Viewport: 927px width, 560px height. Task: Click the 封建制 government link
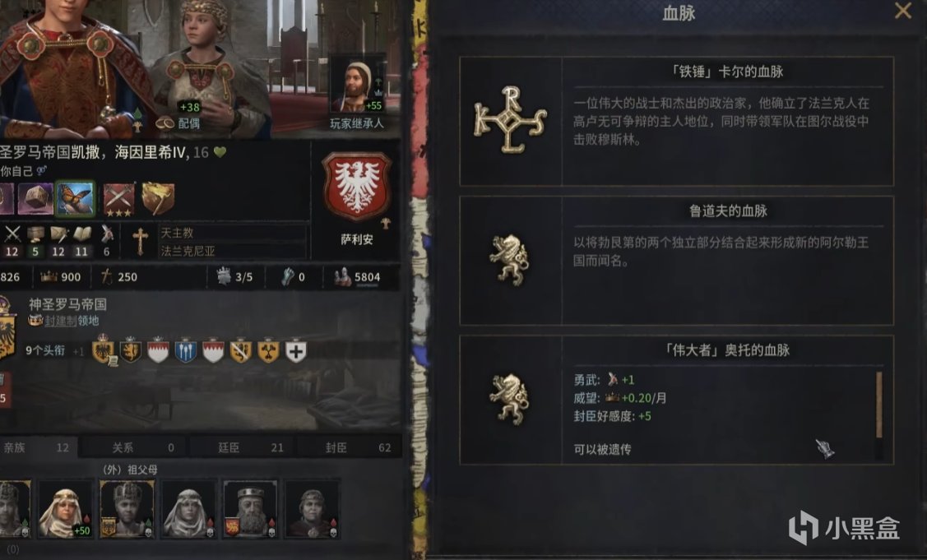pos(61,321)
